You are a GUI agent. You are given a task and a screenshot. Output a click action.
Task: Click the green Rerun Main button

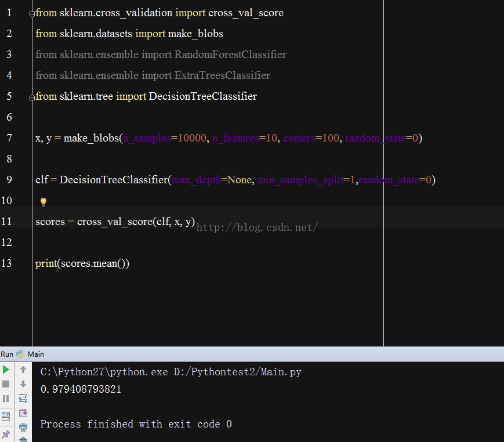tap(6, 369)
